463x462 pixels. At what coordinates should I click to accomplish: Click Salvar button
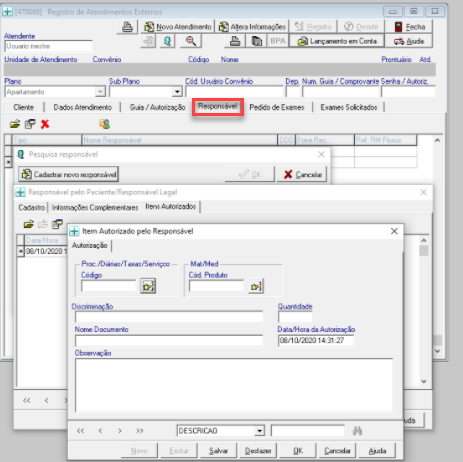218,451
